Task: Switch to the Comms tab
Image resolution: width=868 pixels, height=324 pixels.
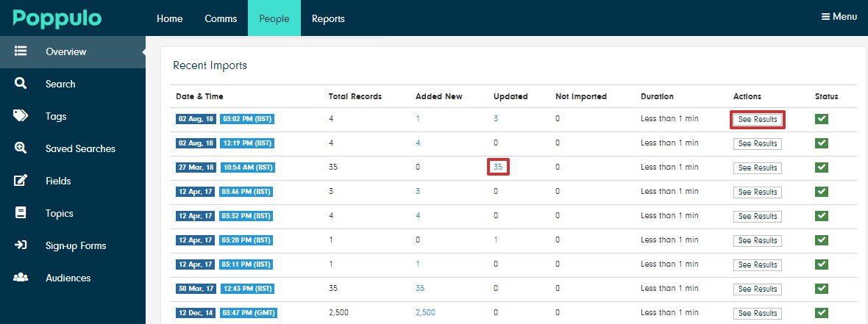Action: (x=221, y=18)
